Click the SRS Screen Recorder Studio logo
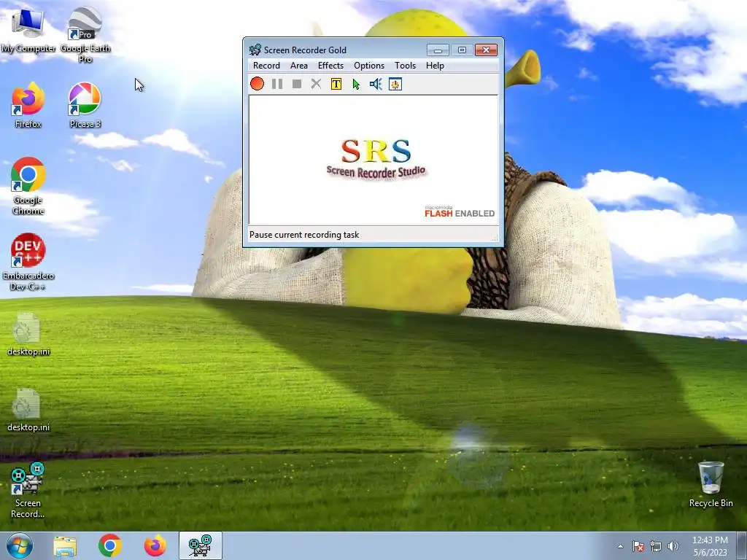This screenshot has width=747, height=560. (x=376, y=158)
